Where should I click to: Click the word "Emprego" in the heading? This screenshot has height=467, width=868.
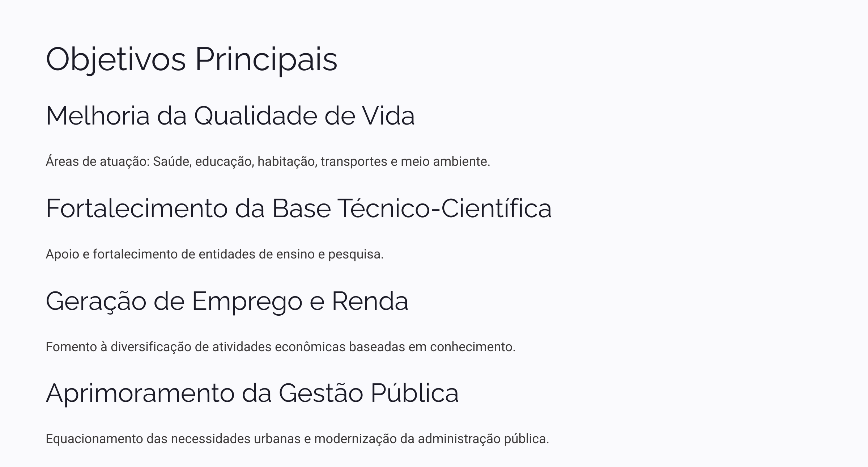247,301
